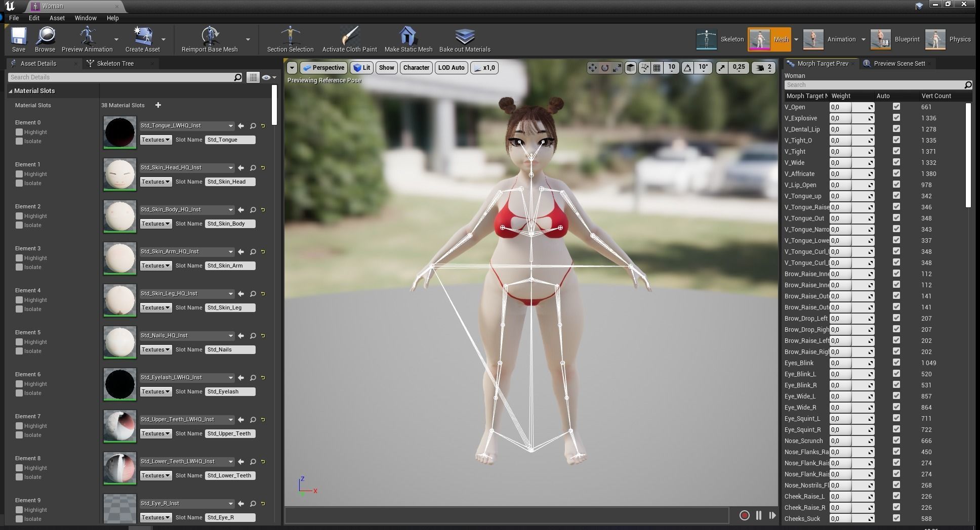Adjust Eyes_Blink weight slider

[x=851, y=363]
